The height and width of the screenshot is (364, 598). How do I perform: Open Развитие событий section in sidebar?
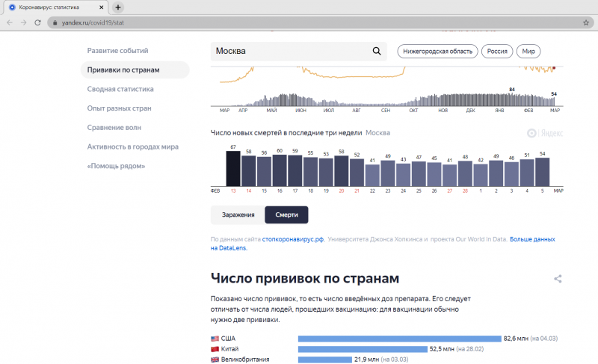(x=117, y=51)
